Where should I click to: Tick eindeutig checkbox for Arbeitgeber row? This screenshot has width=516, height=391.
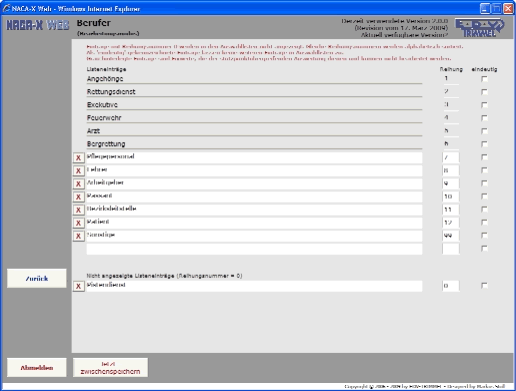[484, 183]
